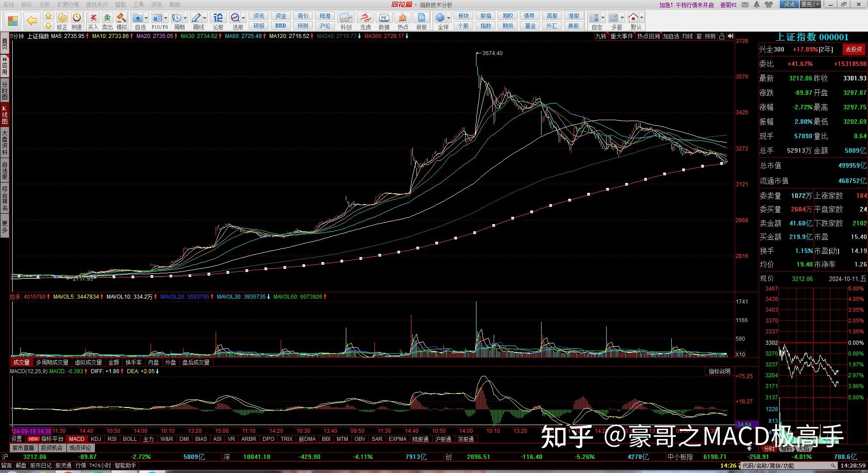This screenshot has height=473, width=868.
Task: Open the K线图 sidebar panel icon
Action: coord(5,114)
